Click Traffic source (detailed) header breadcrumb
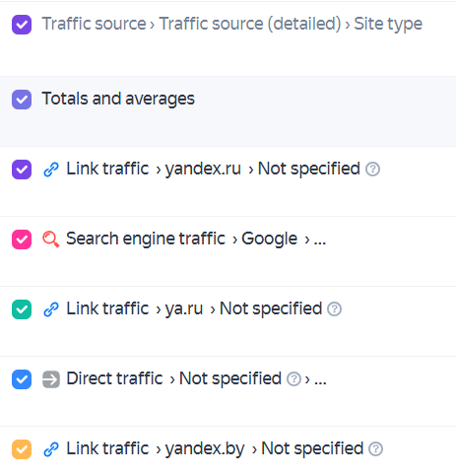Screen dimensions: 456x476 pos(250,24)
